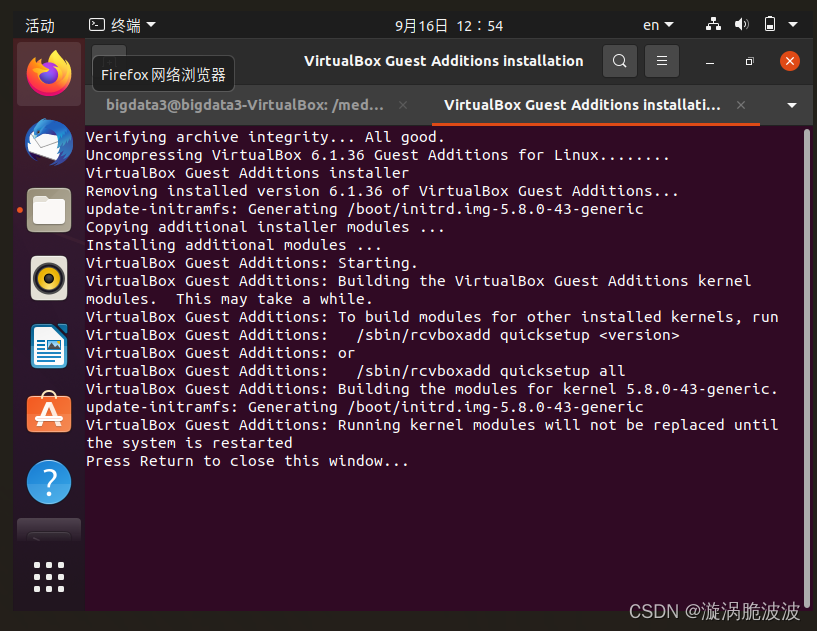Screen dimensions: 817x631
Task: Open LibreOffice Writer from dock
Action: 49,346
